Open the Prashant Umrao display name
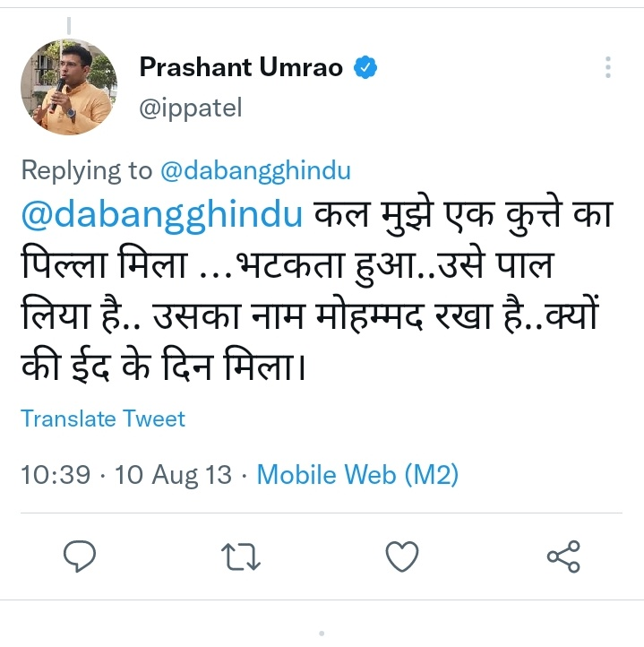This screenshot has height=647, width=644. [241, 68]
